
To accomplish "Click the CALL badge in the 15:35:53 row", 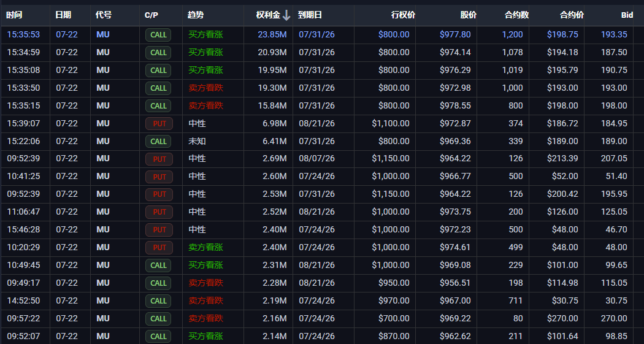I will (158, 35).
